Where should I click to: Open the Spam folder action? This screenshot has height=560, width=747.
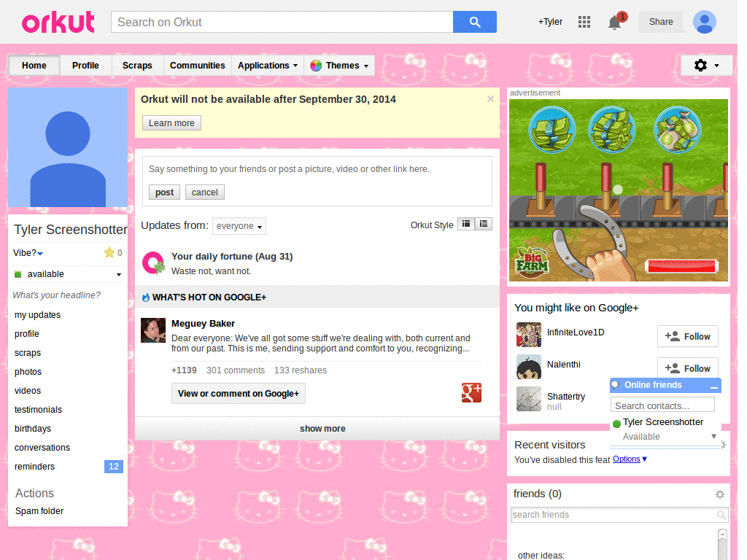pos(39,511)
